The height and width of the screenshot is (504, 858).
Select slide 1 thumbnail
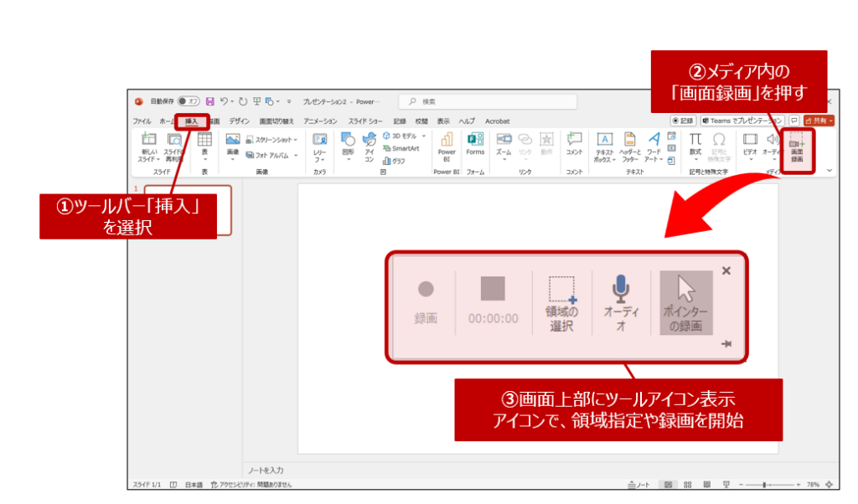[x=188, y=210]
